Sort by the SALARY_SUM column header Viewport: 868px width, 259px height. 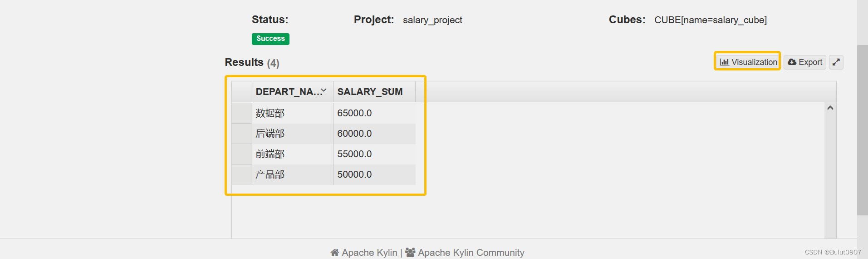click(x=374, y=92)
